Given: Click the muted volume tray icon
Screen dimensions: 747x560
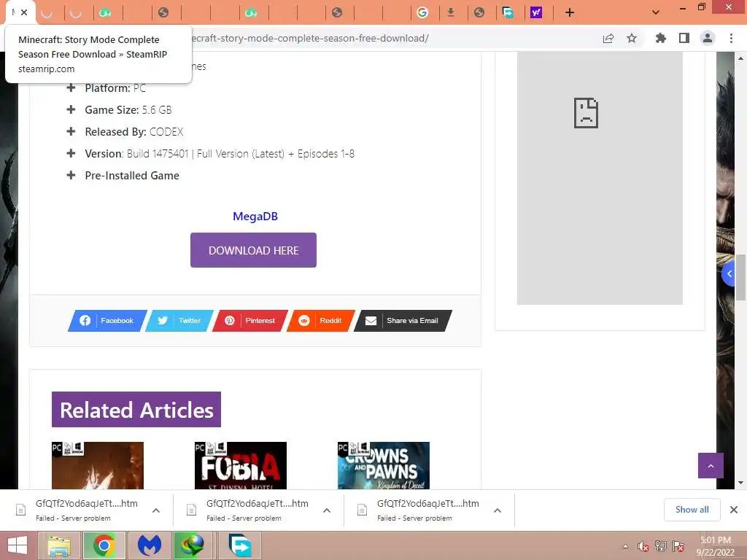Looking at the screenshot, I should pos(643,546).
